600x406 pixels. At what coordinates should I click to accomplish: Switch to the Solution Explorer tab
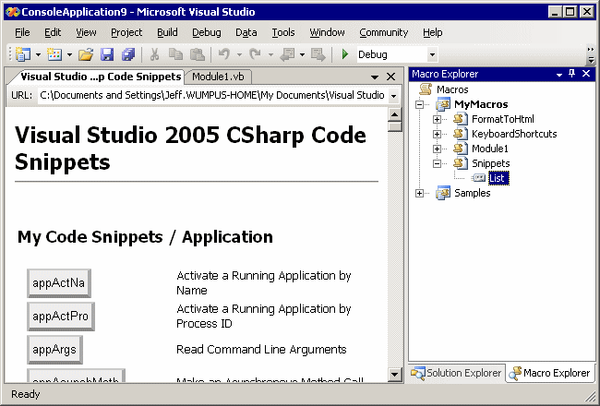pyautogui.click(x=457, y=373)
